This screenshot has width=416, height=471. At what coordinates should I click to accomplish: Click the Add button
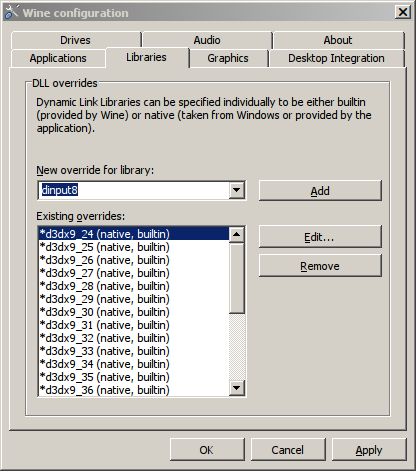coord(320,191)
